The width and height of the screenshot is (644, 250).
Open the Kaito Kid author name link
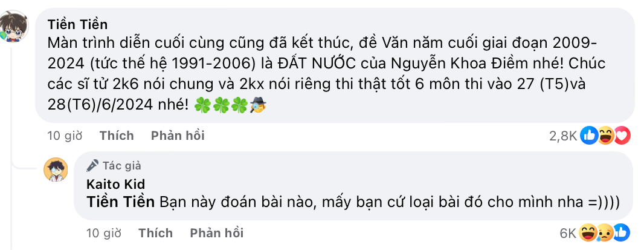tap(116, 183)
